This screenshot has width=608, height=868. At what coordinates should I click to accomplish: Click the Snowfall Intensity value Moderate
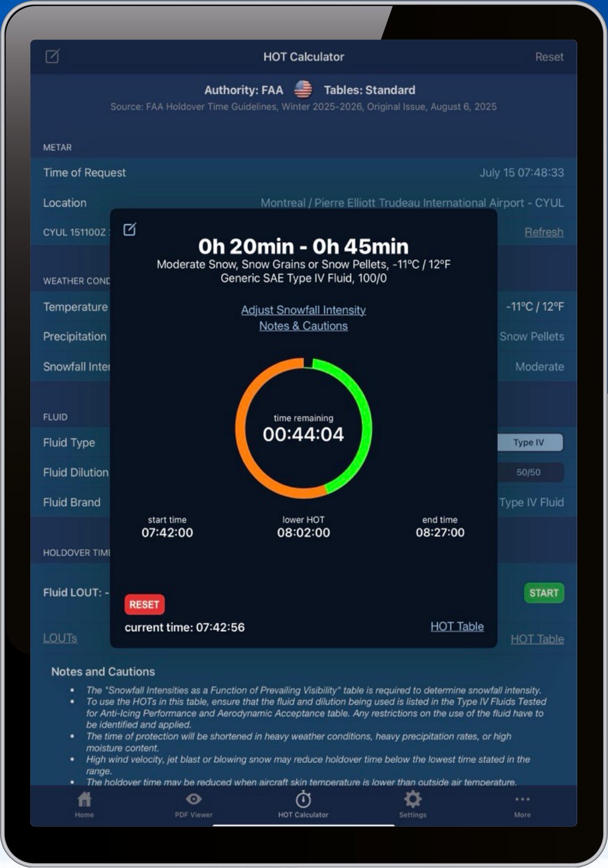point(539,366)
